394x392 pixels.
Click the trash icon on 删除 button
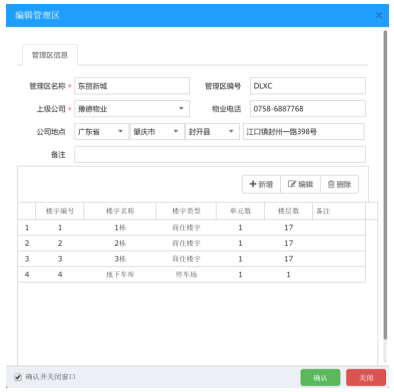tap(331, 184)
